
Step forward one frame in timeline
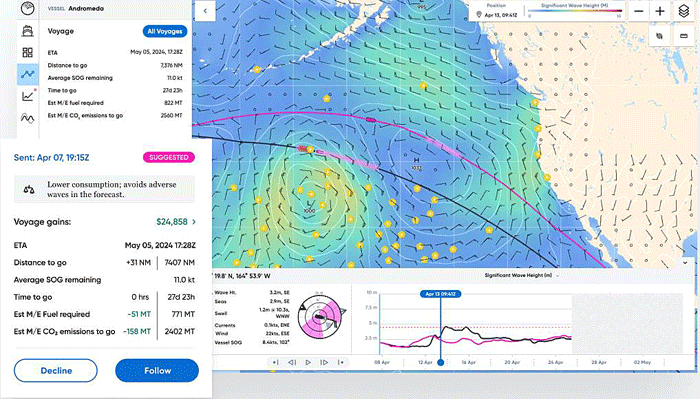325,362
